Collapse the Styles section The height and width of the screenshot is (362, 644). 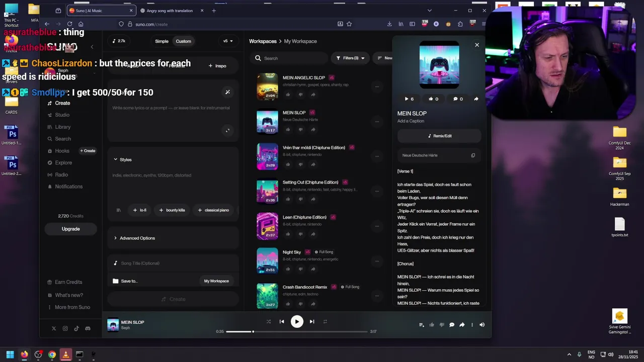(x=122, y=160)
